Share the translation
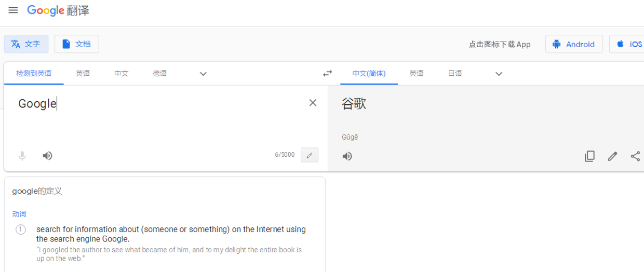This screenshot has height=272, width=644. (x=635, y=156)
